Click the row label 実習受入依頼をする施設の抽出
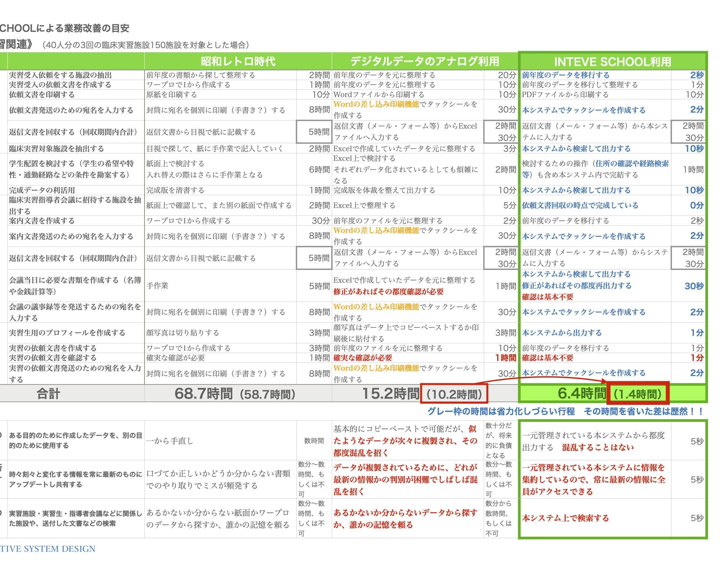This screenshot has width=728, height=562. [60, 75]
